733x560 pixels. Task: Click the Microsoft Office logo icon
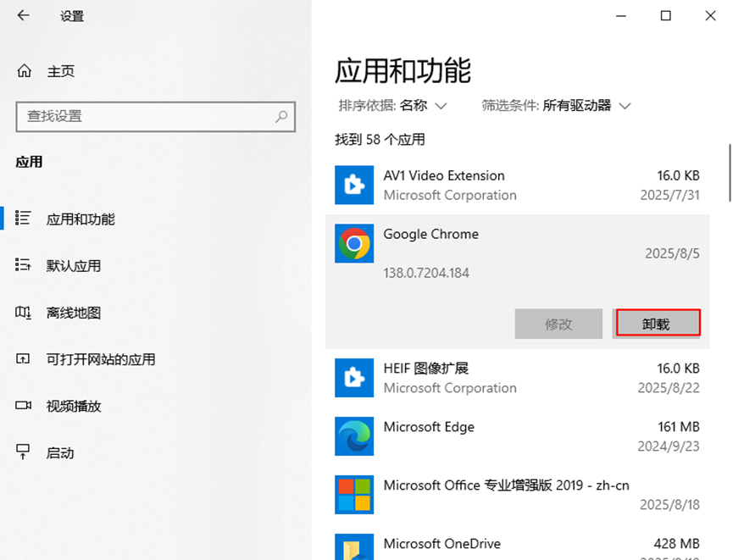click(354, 495)
